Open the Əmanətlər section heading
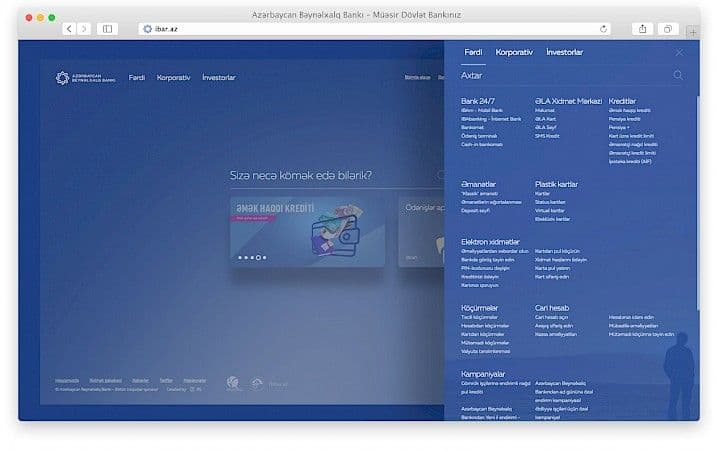This screenshot has height=451, width=717. [478, 184]
